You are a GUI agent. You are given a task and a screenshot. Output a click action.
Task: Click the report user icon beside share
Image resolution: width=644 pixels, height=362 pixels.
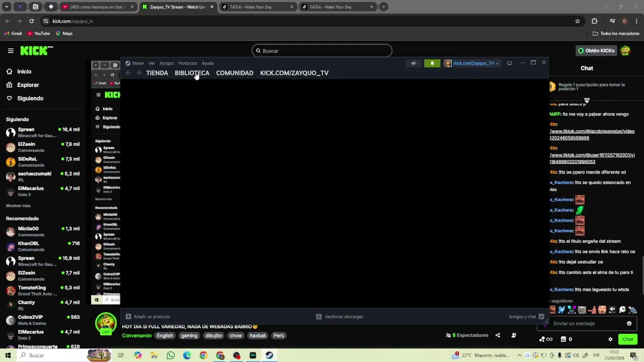(514, 335)
